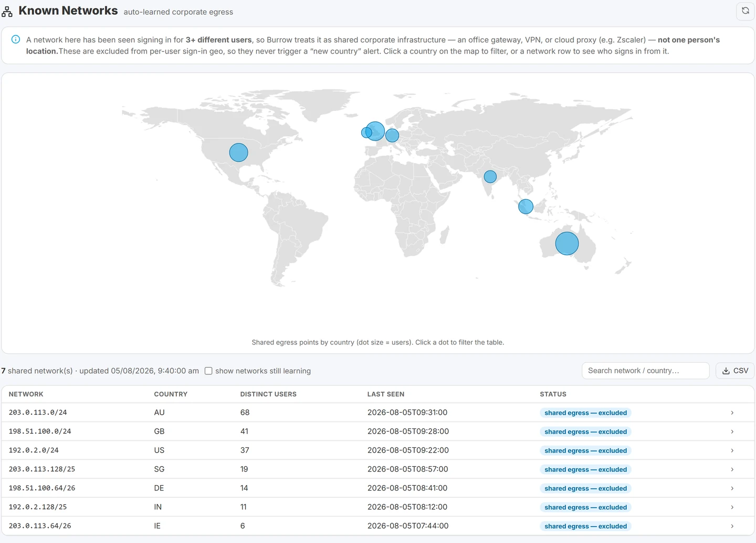Viewport: 756px width, 543px height.
Task: Click the large UK map bubble
Action: click(x=375, y=131)
